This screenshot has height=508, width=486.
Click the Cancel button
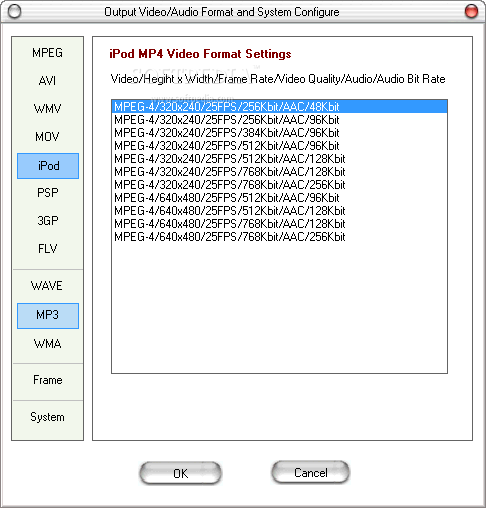[311, 473]
